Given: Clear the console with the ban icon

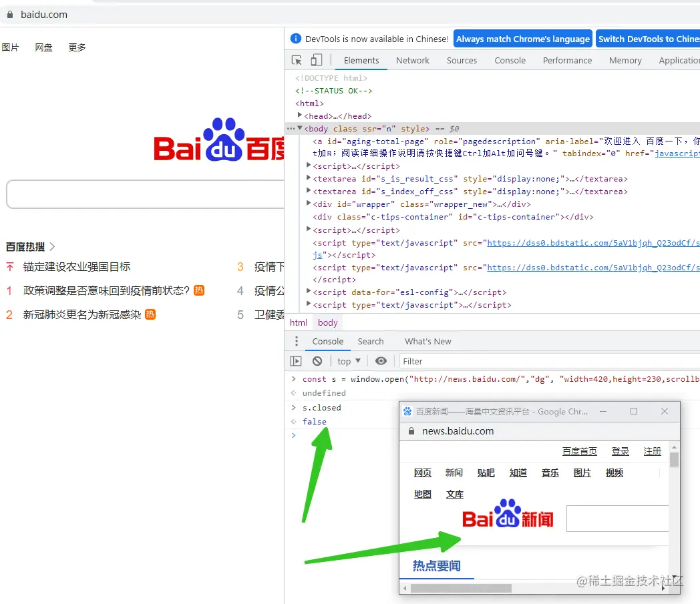Looking at the screenshot, I should (x=317, y=361).
